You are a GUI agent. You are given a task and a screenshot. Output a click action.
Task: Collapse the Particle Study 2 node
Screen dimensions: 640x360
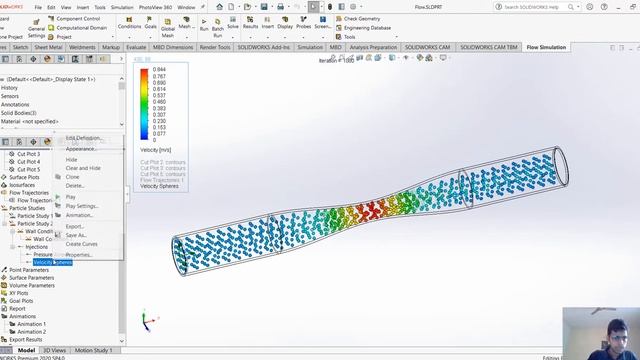pos(4,224)
